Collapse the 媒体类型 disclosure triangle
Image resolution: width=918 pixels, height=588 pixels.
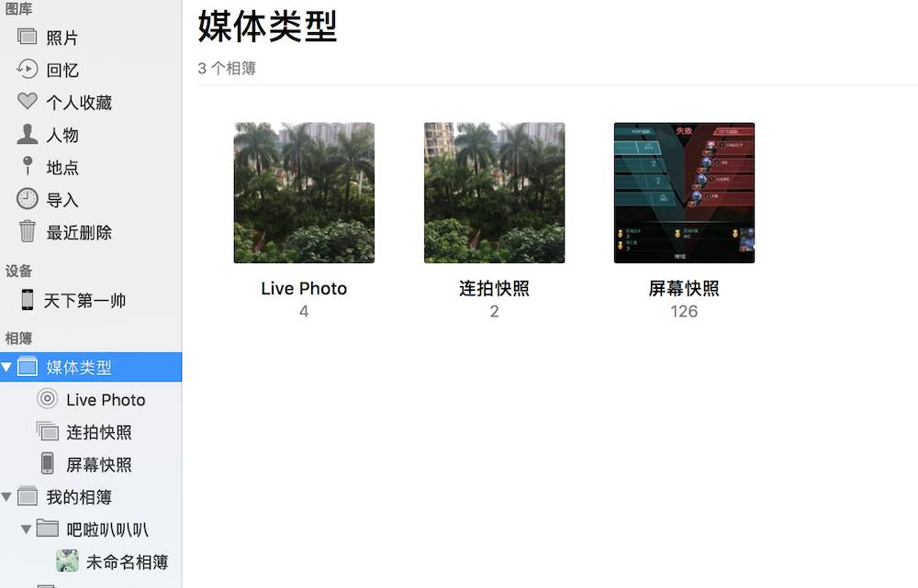click(6, 368)
